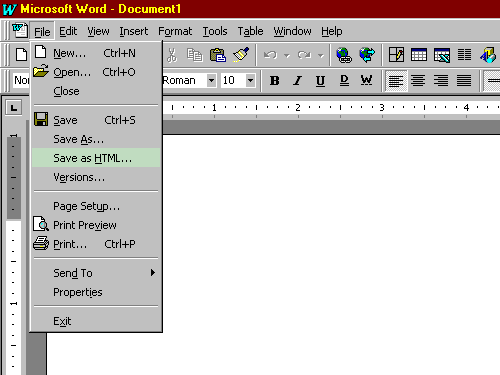This screenshot has height=375, width=500.
Task: Toggle Word Underline formatting
Action: [366, 80]
